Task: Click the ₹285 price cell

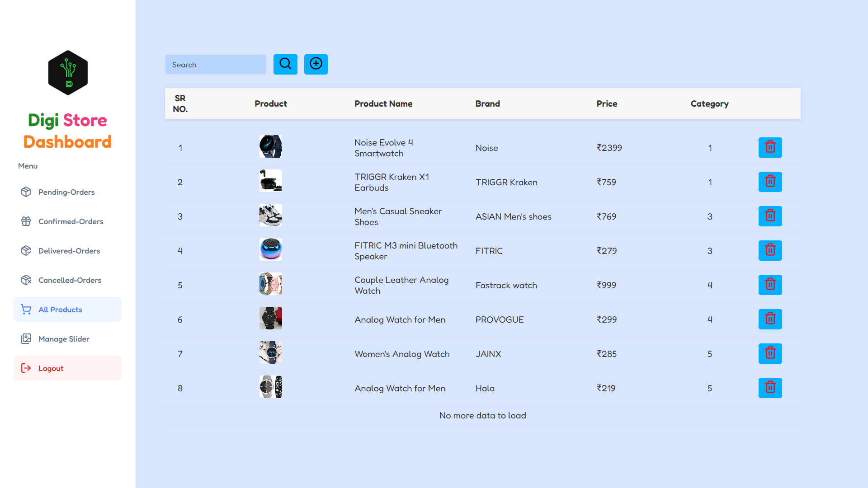Action: click(607, 354)
